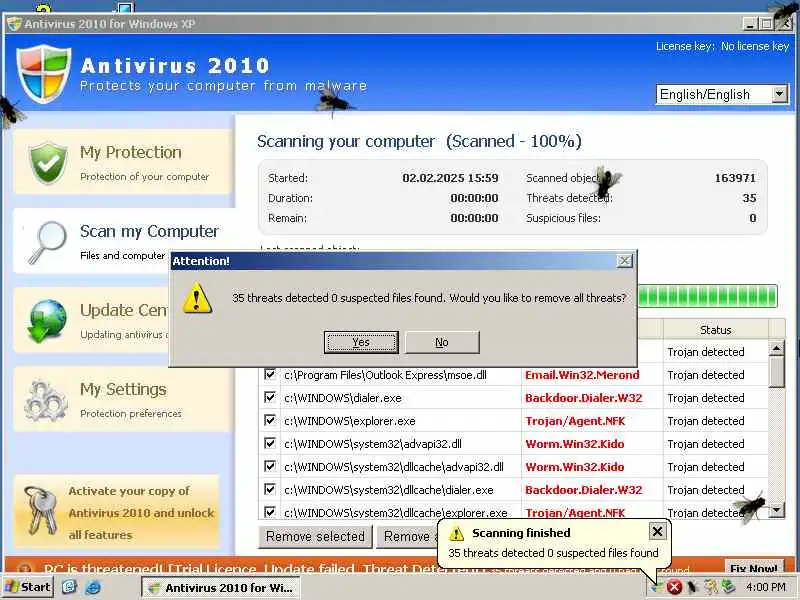Click the green scan progress bar
This screenshot has height=600, width=800.
click(x=708, y=296)
